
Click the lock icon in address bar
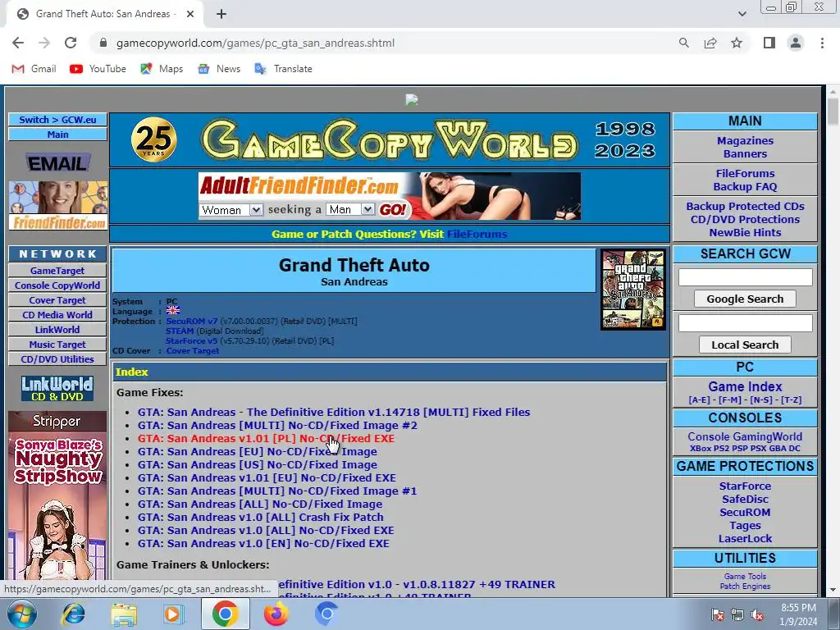coord(103,43)
